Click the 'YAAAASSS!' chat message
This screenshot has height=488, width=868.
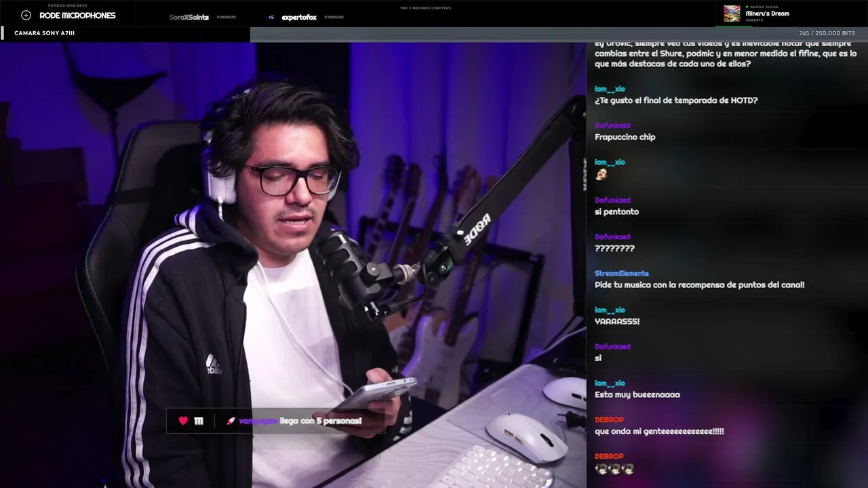tap(617, 321)
